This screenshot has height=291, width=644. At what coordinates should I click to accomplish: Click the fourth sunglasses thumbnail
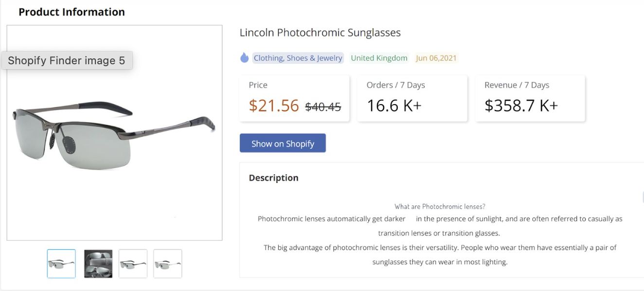coord(167,263)
